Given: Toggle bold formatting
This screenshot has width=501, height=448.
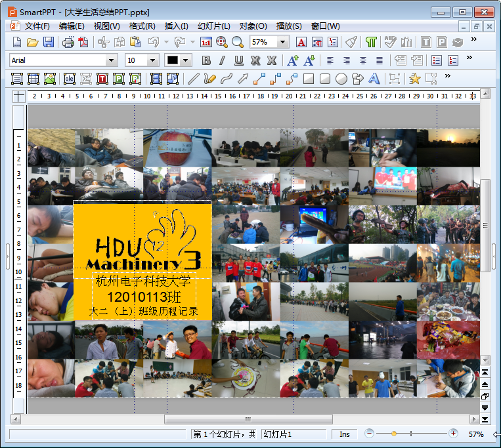Looking at the screenshot, I should point(206,60).
